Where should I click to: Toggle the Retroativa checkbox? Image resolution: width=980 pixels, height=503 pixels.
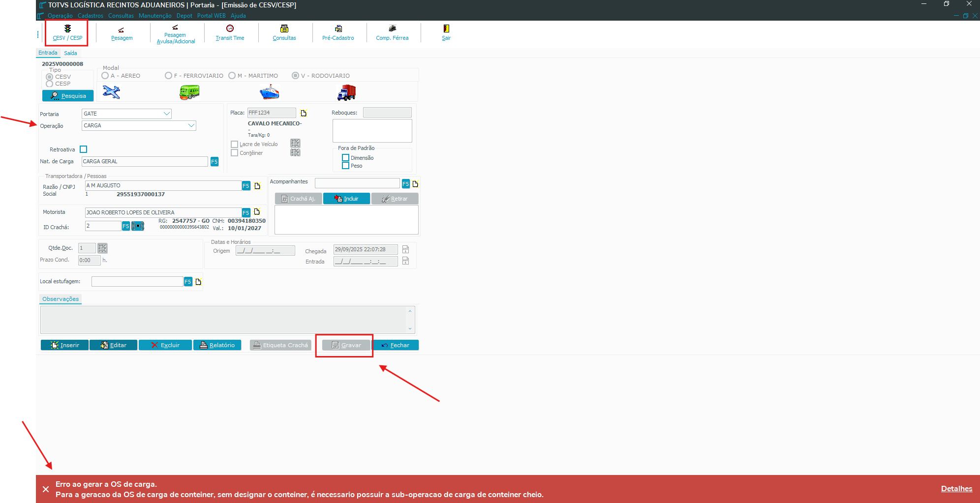pos(84,149)
